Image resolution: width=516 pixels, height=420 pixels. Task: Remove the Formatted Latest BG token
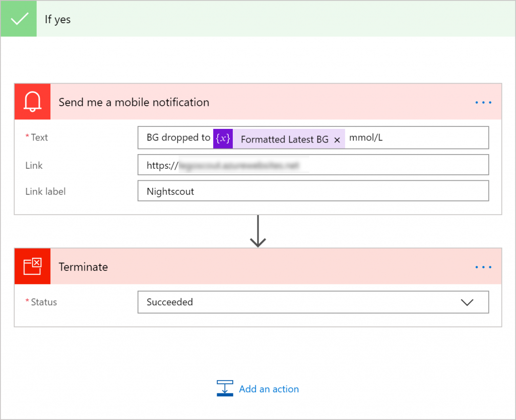[337, 140]
